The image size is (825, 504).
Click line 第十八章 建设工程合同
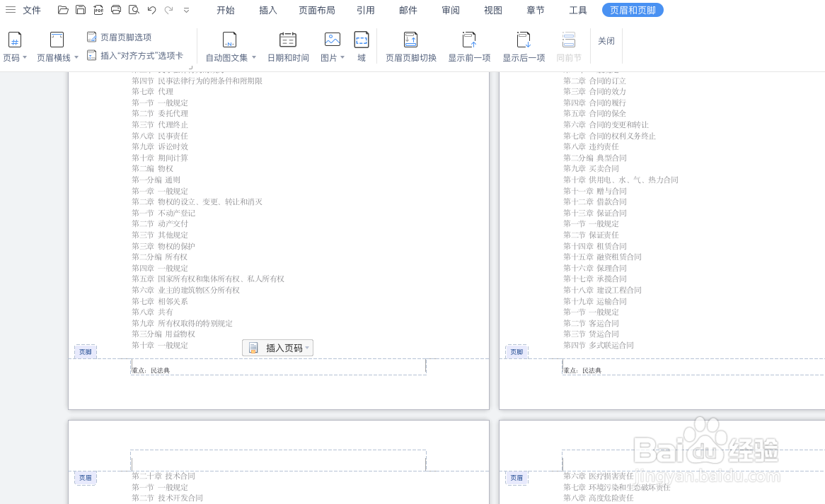click(x=602, y=290)
